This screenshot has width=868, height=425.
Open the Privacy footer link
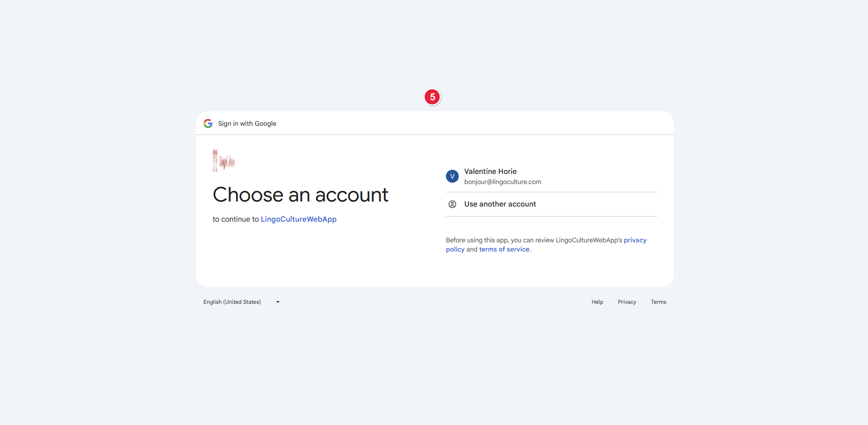[627, 302]
